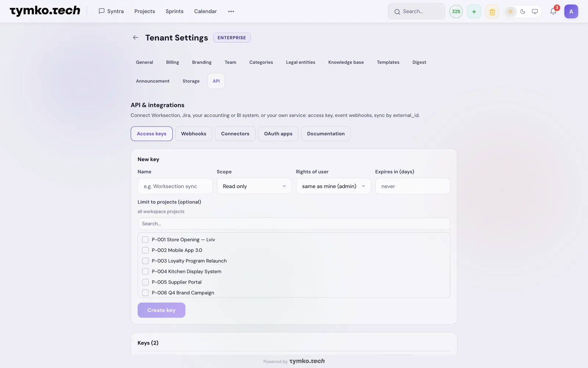The height and width of the screenshot is (368, 588).
Task: Open the yellow trash bin icon
Action: (x=492, y=11)
